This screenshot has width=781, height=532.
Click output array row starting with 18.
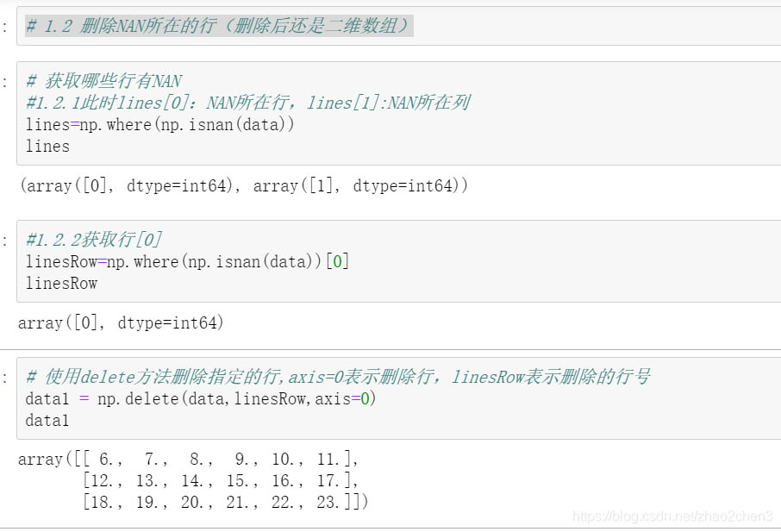click(224, 502)
